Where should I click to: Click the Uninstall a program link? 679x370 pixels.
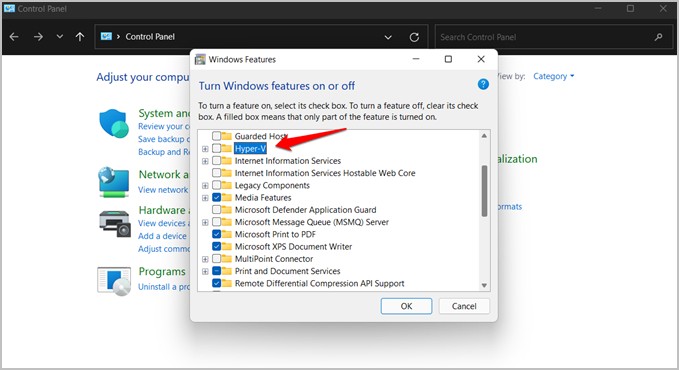164,287
